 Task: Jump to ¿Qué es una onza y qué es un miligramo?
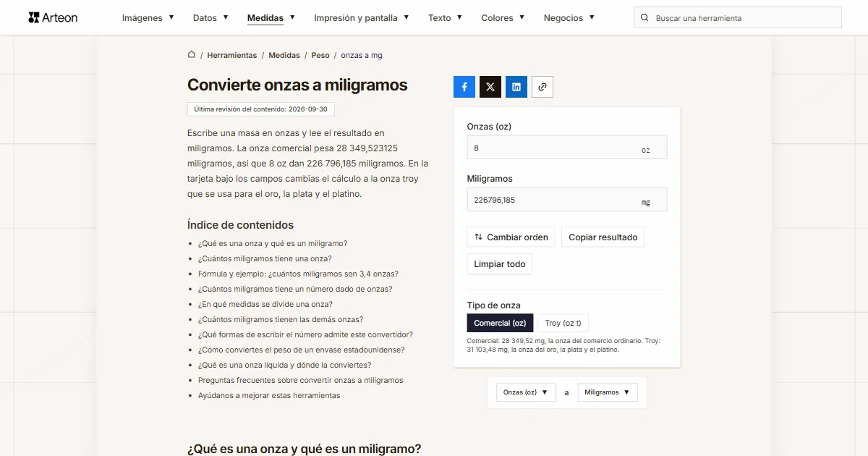tap(273, 243)
